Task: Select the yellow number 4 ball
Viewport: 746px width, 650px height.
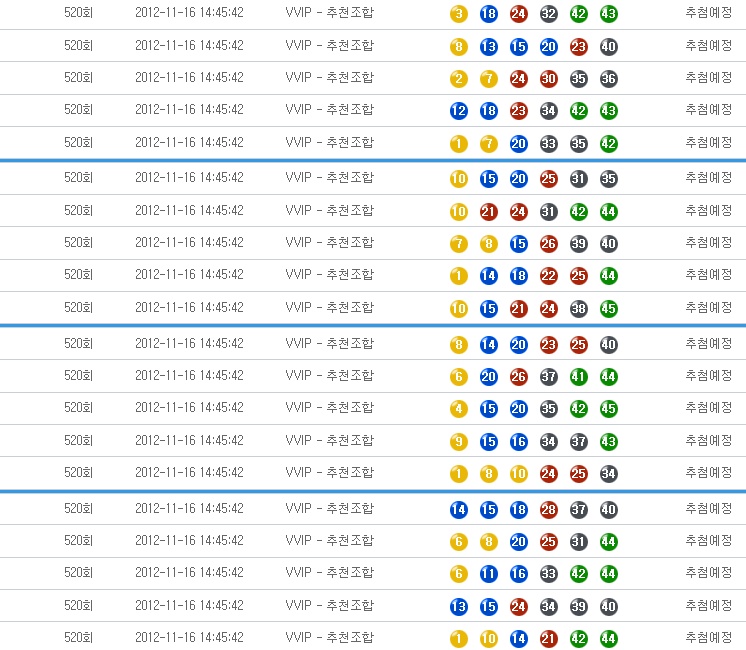Action: (459, 408)
